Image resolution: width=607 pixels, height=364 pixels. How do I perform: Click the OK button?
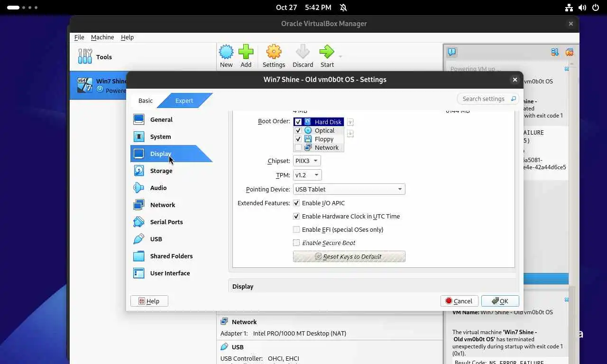[x=500, y=301]
